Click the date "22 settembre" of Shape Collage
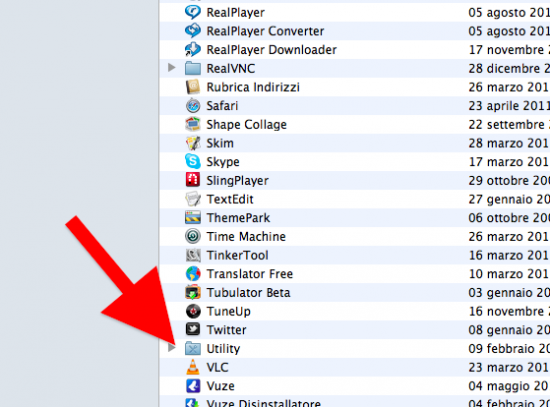This screenshot has height=407, width=550. click(509, 124)
